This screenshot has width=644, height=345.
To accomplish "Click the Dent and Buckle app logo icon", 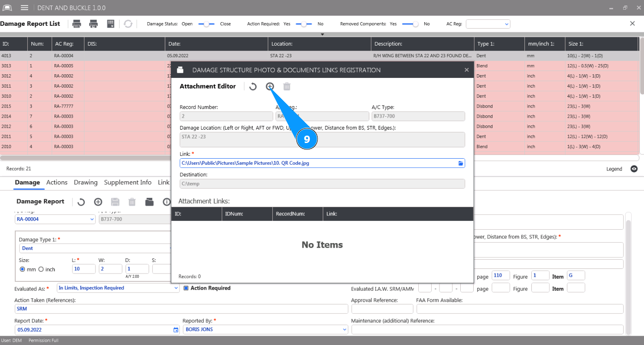I will click(x=7, y=8).
